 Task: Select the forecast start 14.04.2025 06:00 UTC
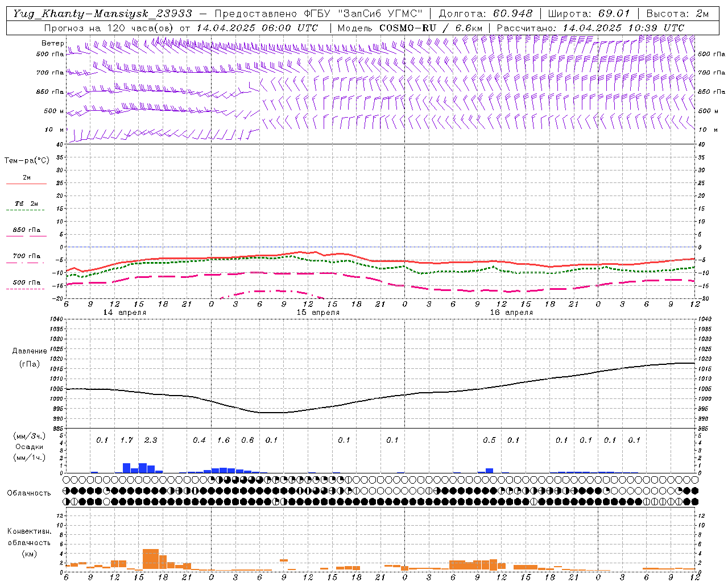coord(257,27)
